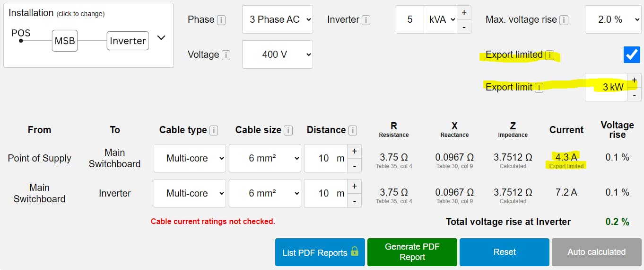The width and height of the screenshot is (644, 270).
Task: Click the Point of Supply distance input field
Action: click(325, 158)
